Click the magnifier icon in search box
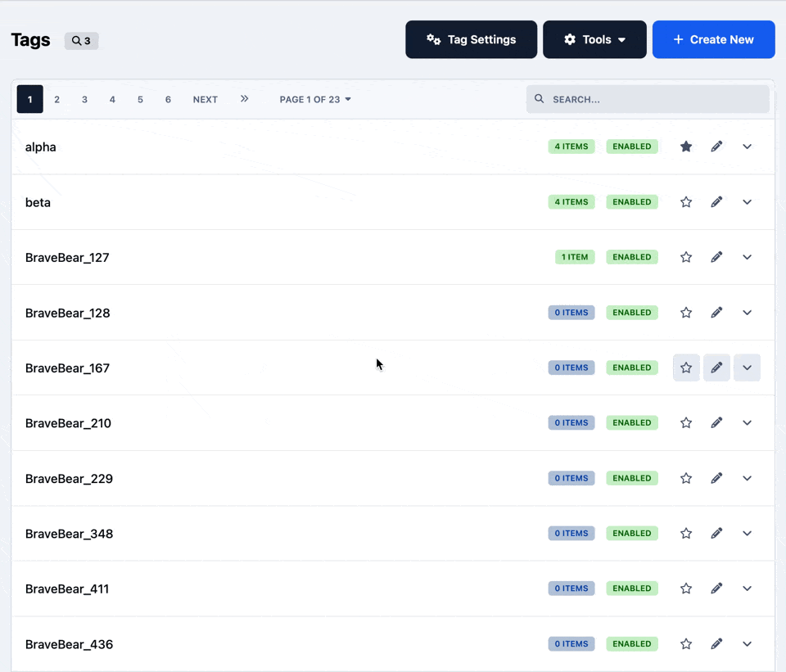The width and height of the screenshot is (786, 672). click(x=539, y=99)
